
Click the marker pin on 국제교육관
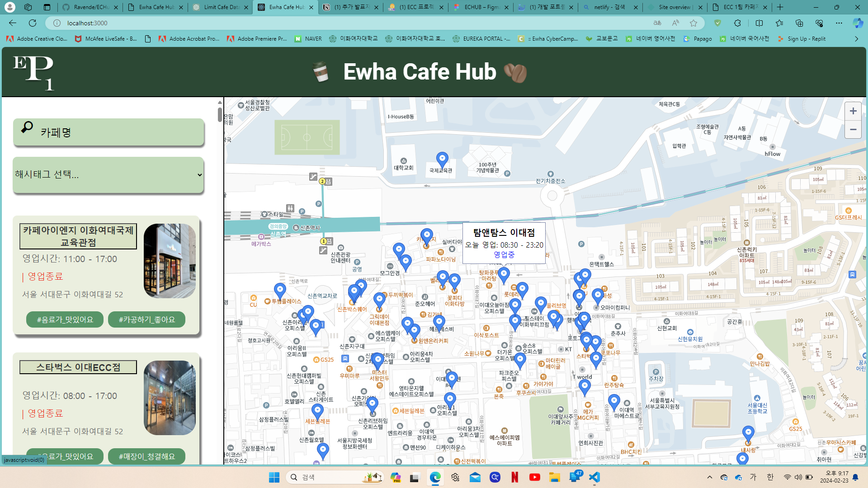point(442,159)
